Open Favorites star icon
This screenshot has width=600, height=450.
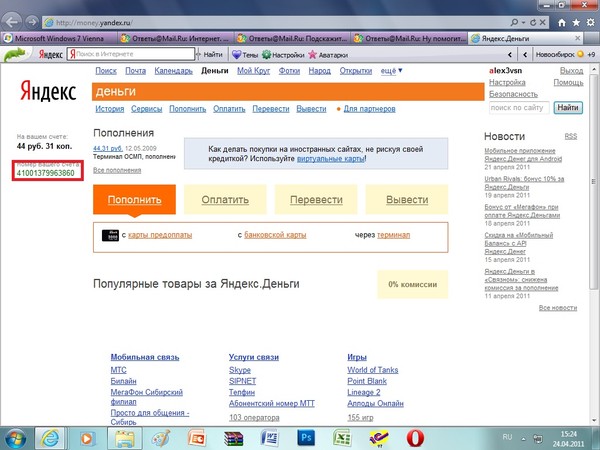(576, 23)
